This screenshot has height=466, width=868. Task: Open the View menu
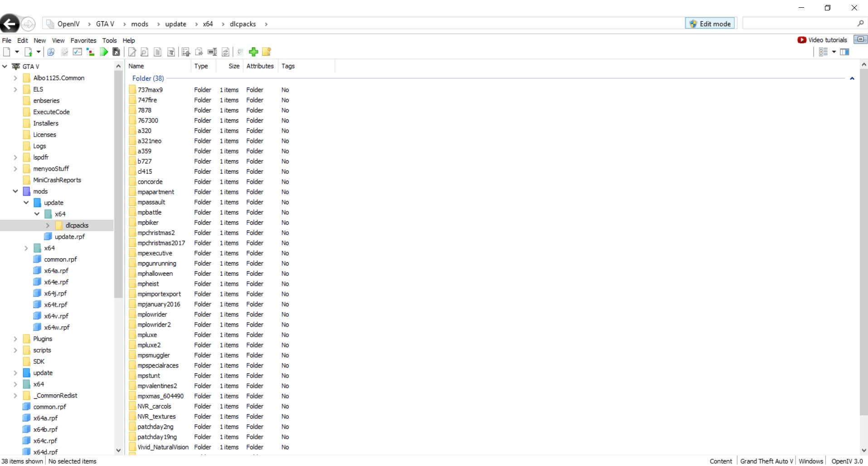58,40
